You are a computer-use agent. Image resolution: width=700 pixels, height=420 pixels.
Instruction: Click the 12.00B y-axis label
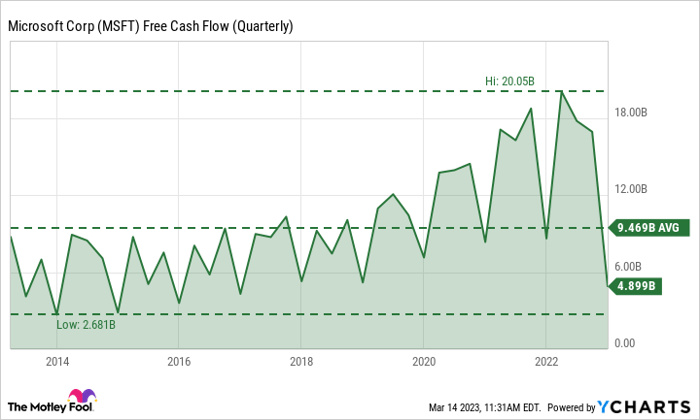pos(630,189)
